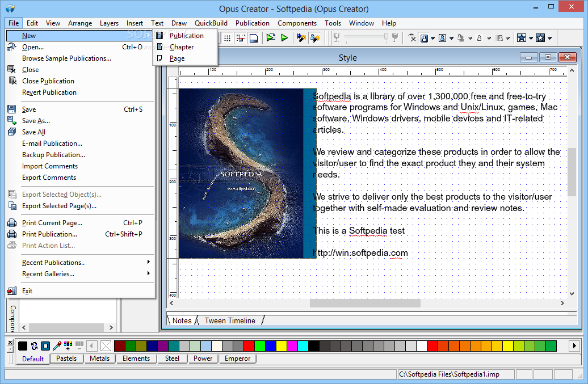The image size is (588, 384).
Task: Open dropdown beside first star effect icon
Action: click(531, 38)
